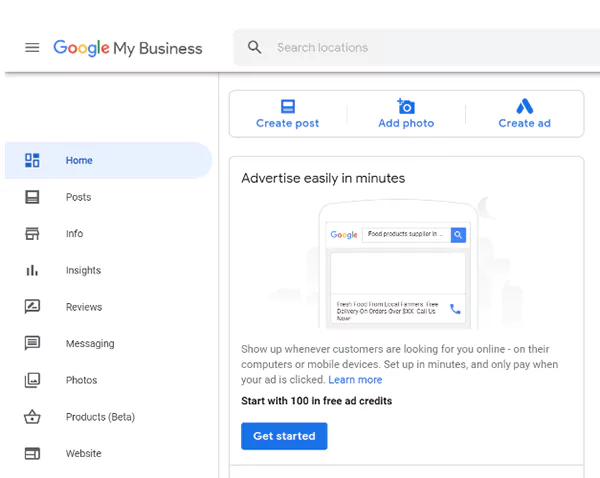The image size is (600, 478).
Task: Click the Get started button
Action: click(284, 436)
